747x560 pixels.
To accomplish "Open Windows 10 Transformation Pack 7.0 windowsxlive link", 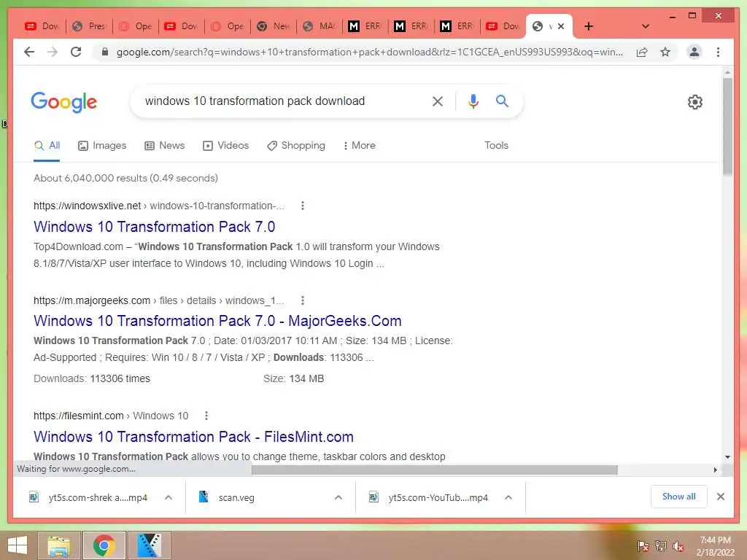I will click(x=155, y=227).
